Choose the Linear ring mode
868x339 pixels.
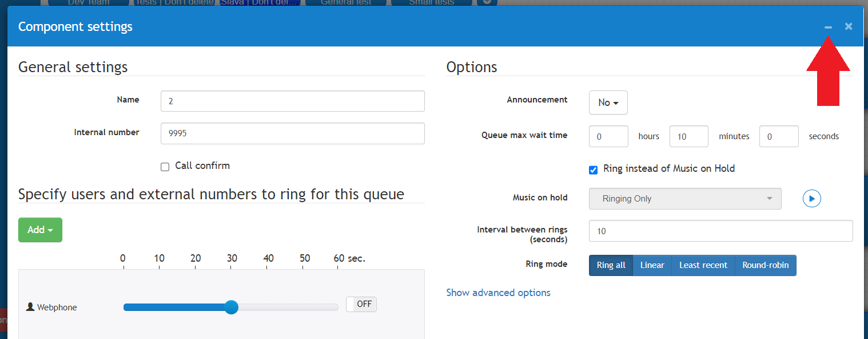[652, 265]
